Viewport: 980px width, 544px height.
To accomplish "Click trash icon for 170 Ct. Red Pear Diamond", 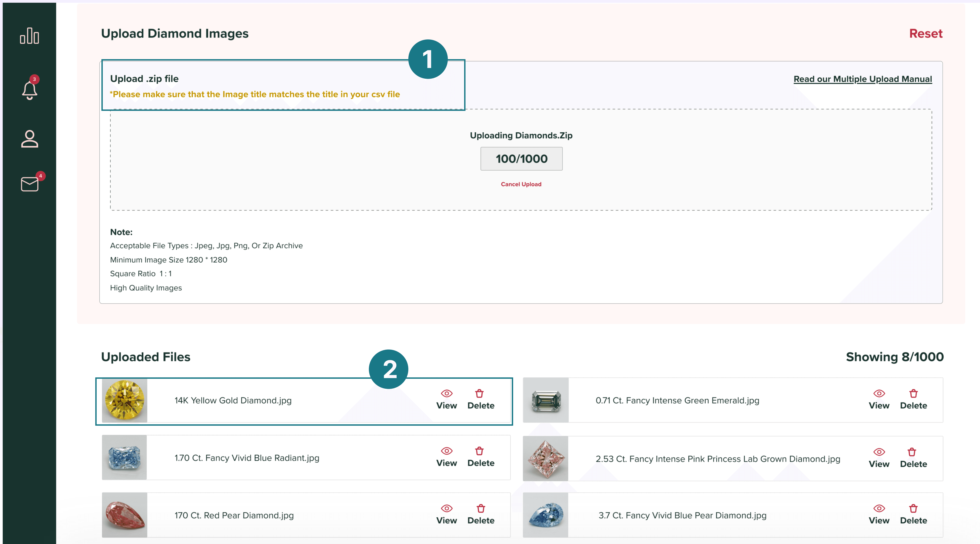I will pyautogui.click(x=481, y=509).
